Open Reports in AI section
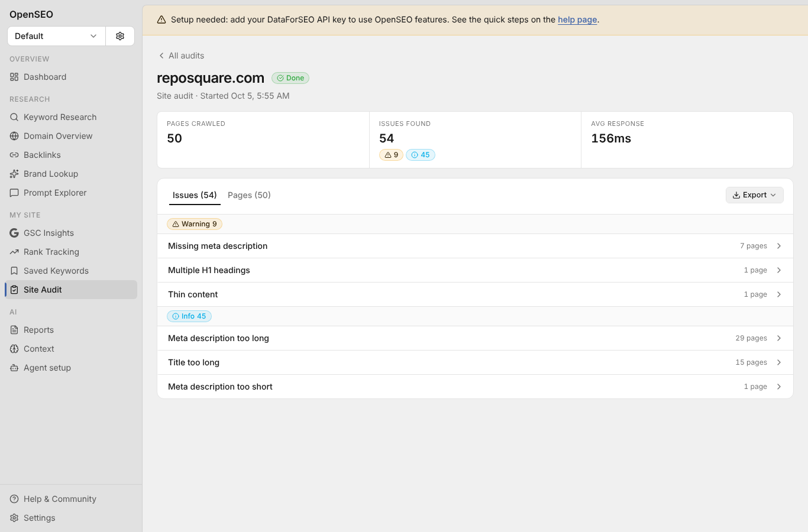 pos(71,330)
